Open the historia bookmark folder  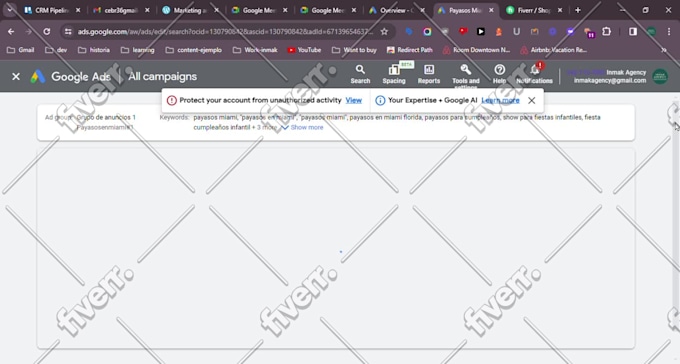(x=94, y=50)
